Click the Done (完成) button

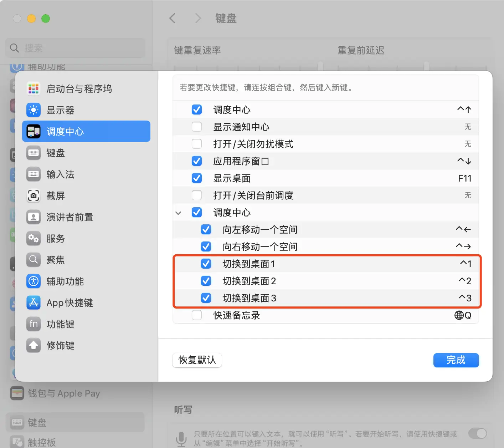tap(456, 360)
